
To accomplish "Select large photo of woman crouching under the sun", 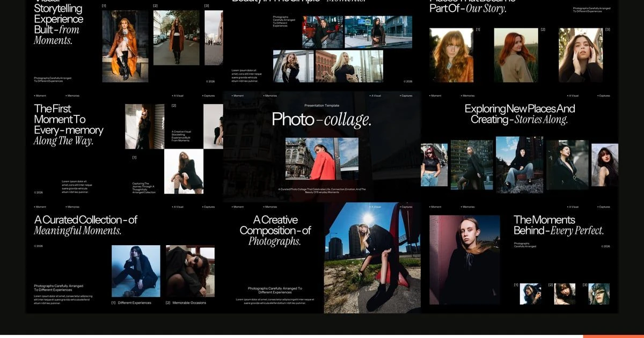I will (x=372, y=258).
